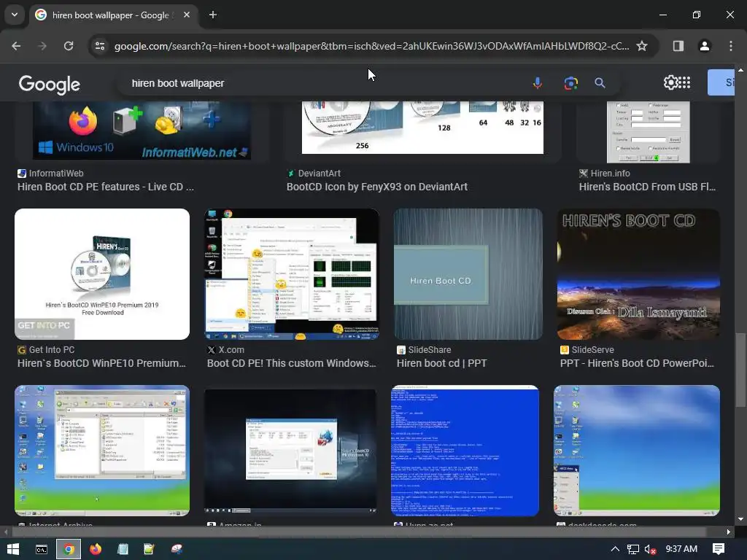
Task: Click scroll right arrow on scrollbar
Action: tap(729, 532)
